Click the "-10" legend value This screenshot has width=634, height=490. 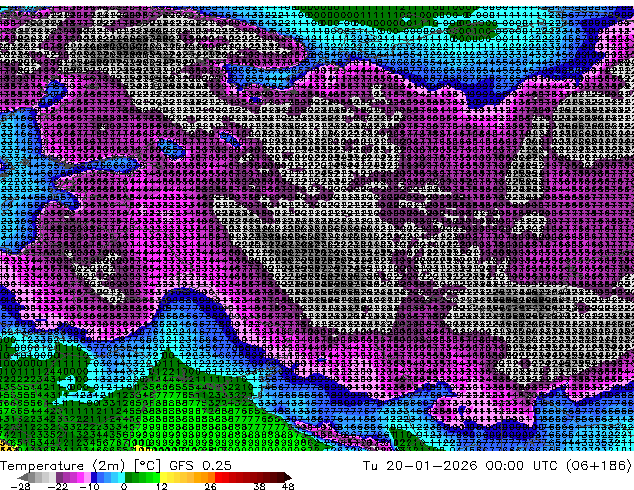(x=89, y=486)
